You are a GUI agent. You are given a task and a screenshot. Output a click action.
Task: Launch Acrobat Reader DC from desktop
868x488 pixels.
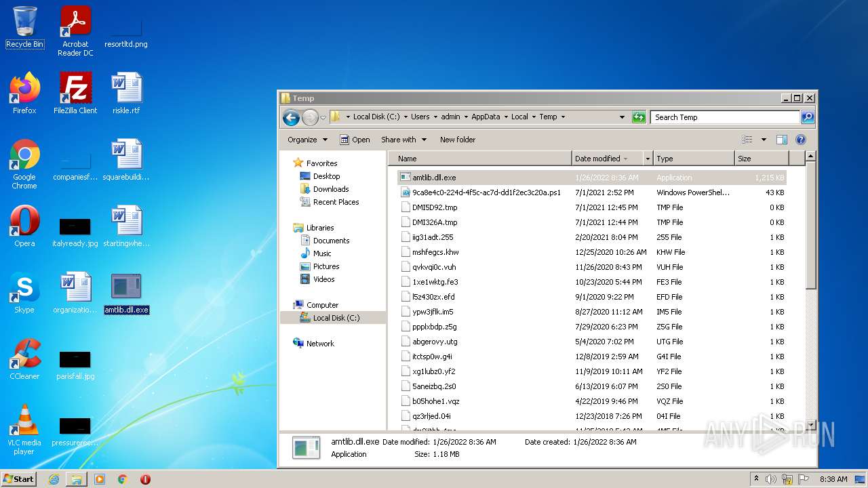[x=75, y=30]
